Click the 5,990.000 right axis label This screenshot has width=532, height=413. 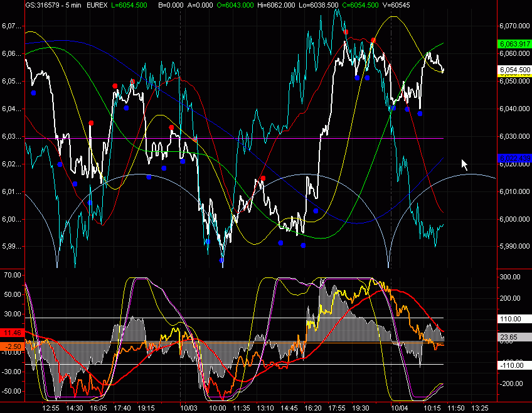[514, 245]
